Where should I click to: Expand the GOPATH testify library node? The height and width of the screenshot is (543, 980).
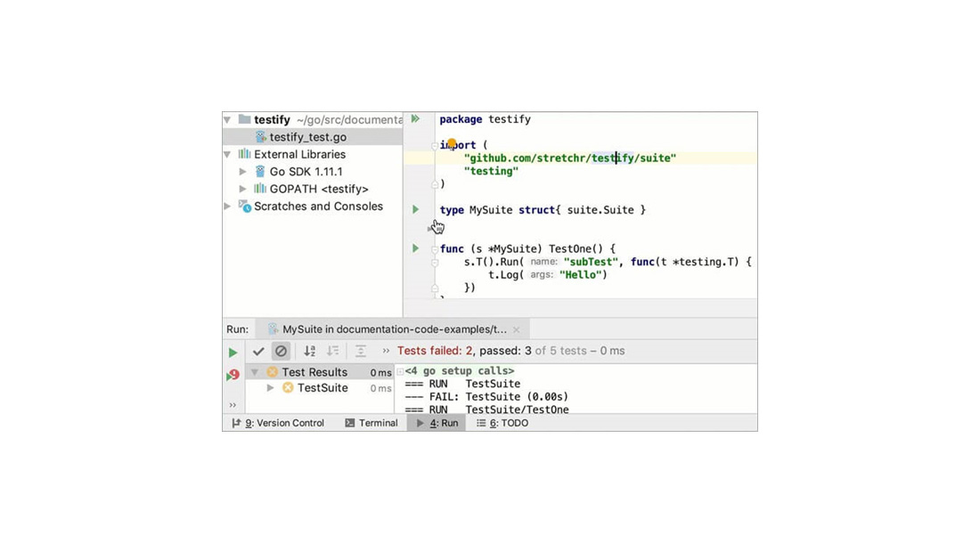pos(241,189)
